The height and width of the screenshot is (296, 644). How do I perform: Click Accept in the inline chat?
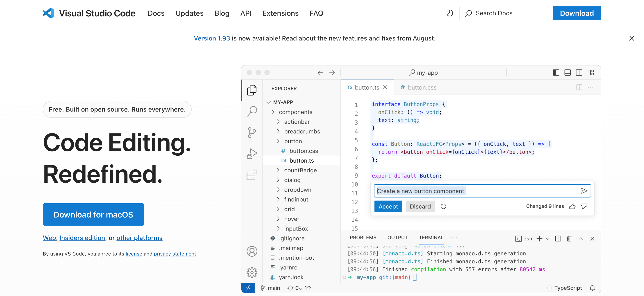[388, 206]
